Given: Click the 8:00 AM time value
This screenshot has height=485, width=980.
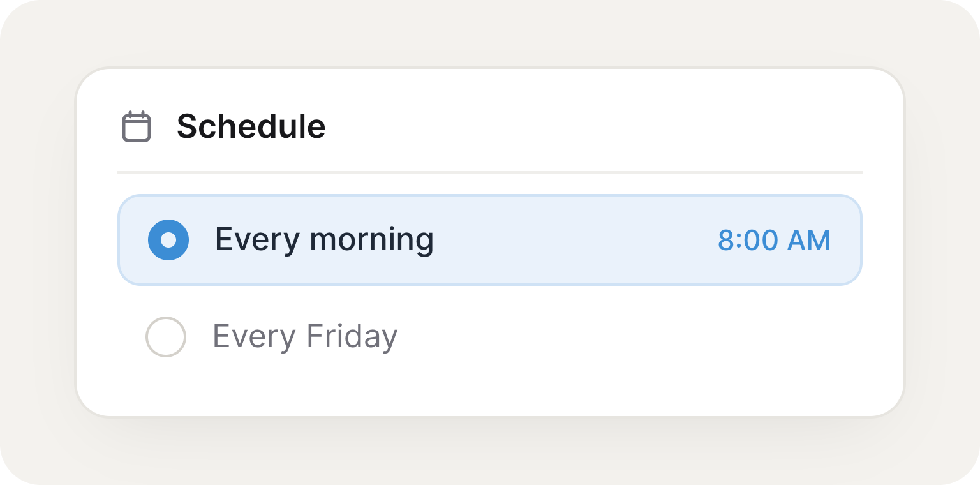Looking at the screenshot, I should (x=774, y=241).
